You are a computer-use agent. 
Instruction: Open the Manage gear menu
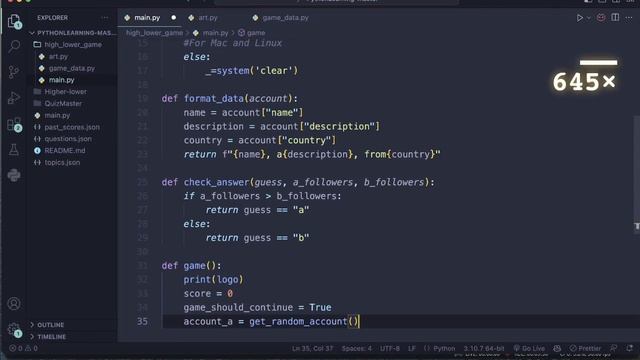[14, 329]
